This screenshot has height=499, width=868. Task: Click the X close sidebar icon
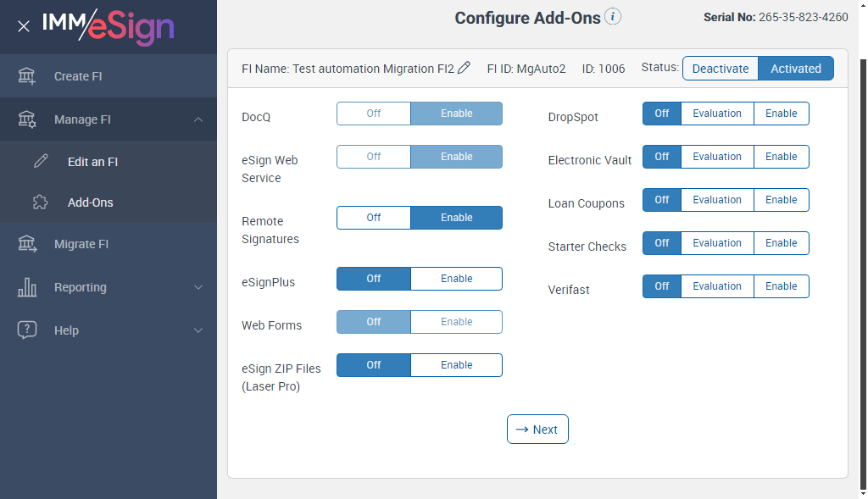click(24, 26)
